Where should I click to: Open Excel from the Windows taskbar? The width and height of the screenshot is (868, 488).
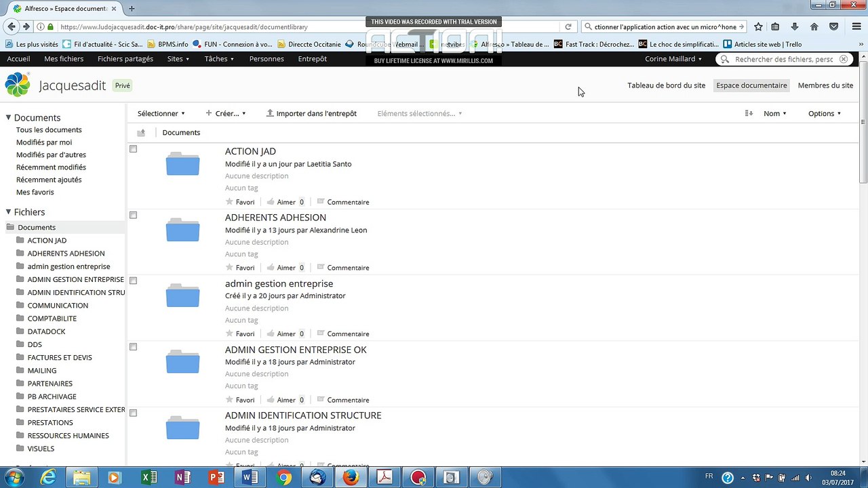pos(149,478)
